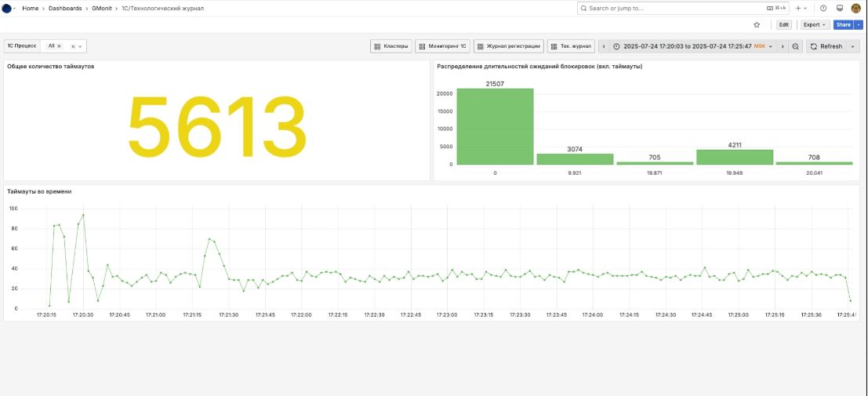
Task: Shift the time range backward with left arrow
Action: tap(603, 46)
